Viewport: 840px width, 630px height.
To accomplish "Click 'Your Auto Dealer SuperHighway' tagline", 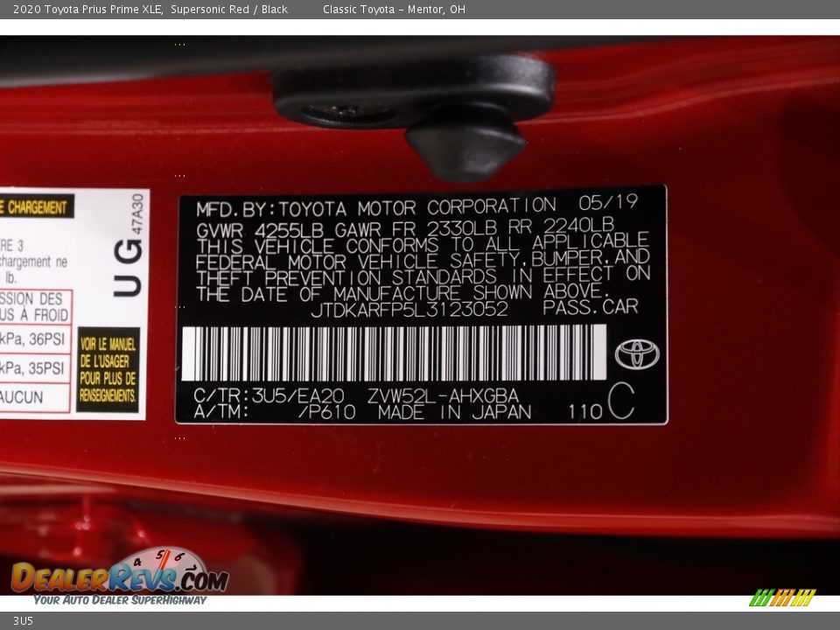I will click(x=120, y=600).
